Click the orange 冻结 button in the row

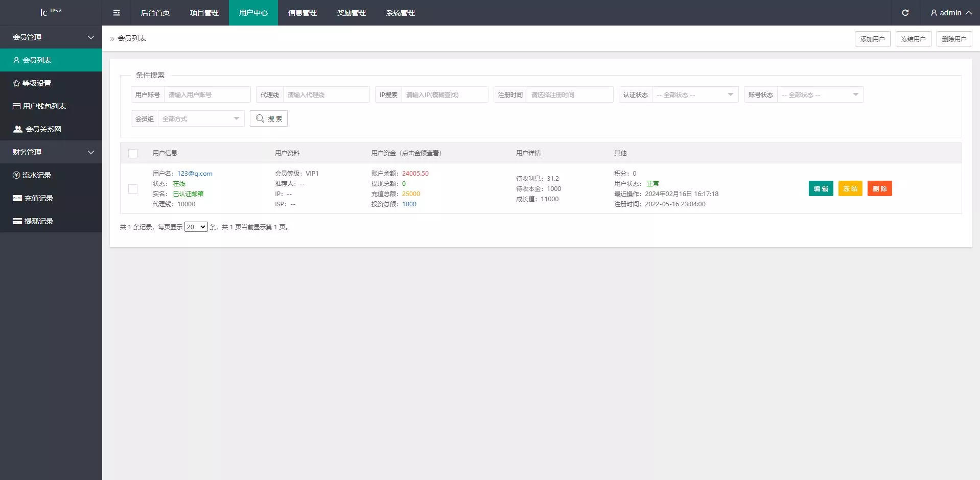click(850, 188)
